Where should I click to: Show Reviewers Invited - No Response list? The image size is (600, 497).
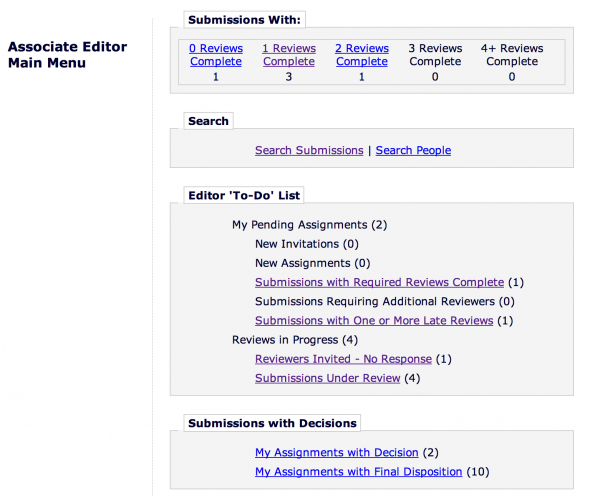343,358
